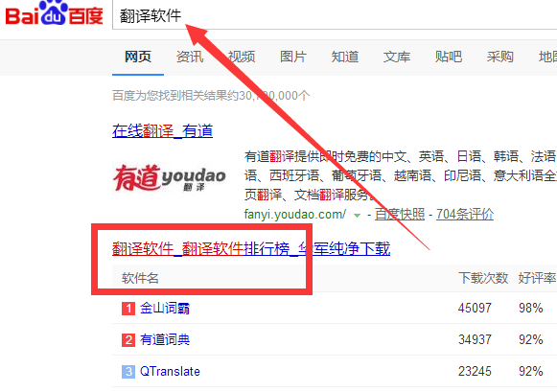Click the fanyi.youdao.com/ URL
The image size is (557, 392).
(295, 214)
